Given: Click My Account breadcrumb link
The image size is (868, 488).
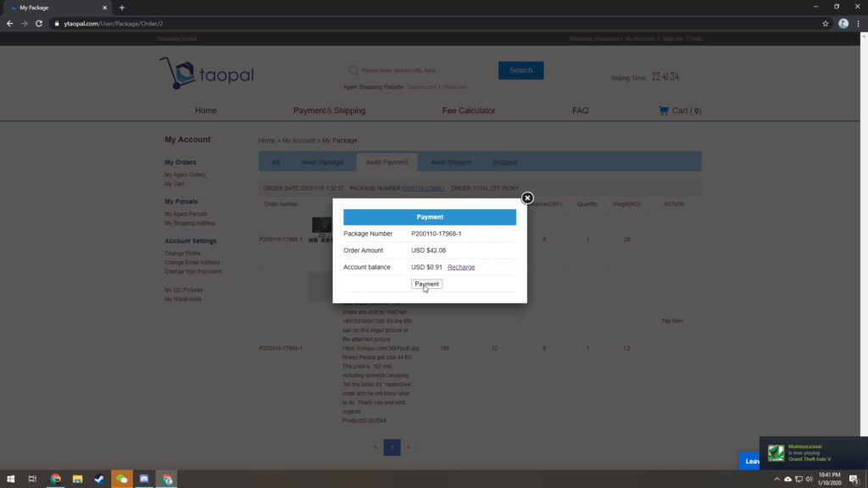Looking at the screenshot, I should point(298,141).
